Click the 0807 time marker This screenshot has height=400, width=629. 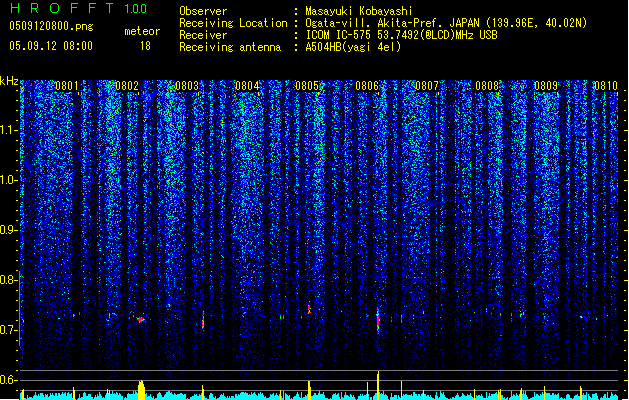(x=427, y=86)
